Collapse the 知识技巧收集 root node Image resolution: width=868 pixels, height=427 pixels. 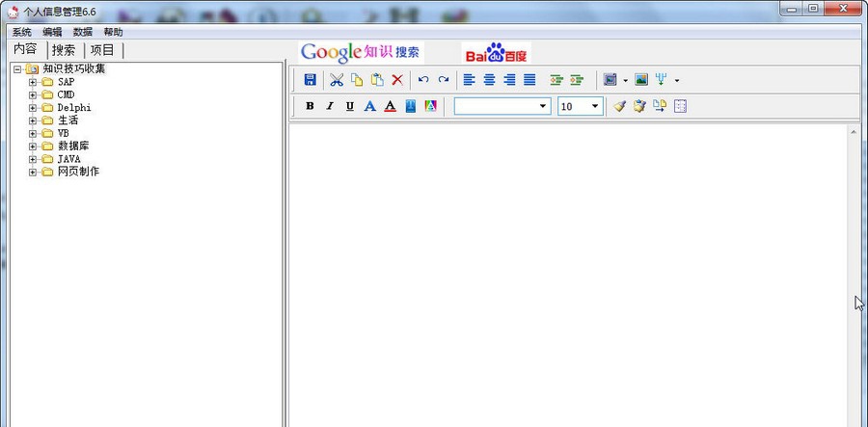coord(17,69)
